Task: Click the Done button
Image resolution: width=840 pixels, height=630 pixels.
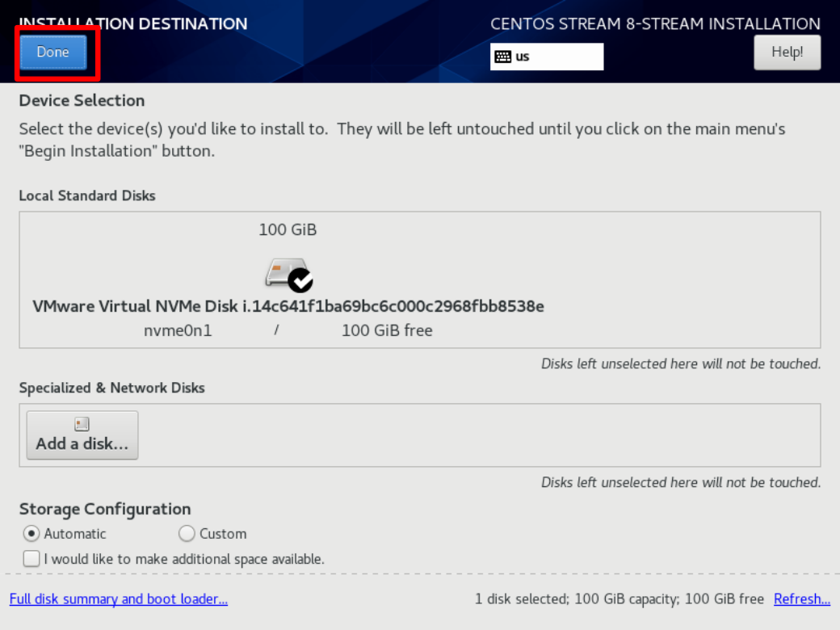Action: (x=53, y=52)
